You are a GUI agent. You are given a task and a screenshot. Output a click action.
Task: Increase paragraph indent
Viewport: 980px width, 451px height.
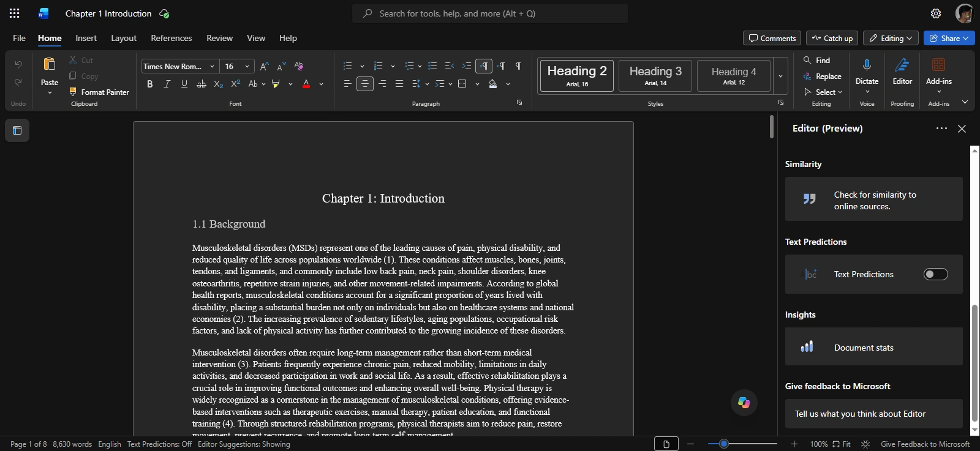pyautogui.click(x=467, y=66)
